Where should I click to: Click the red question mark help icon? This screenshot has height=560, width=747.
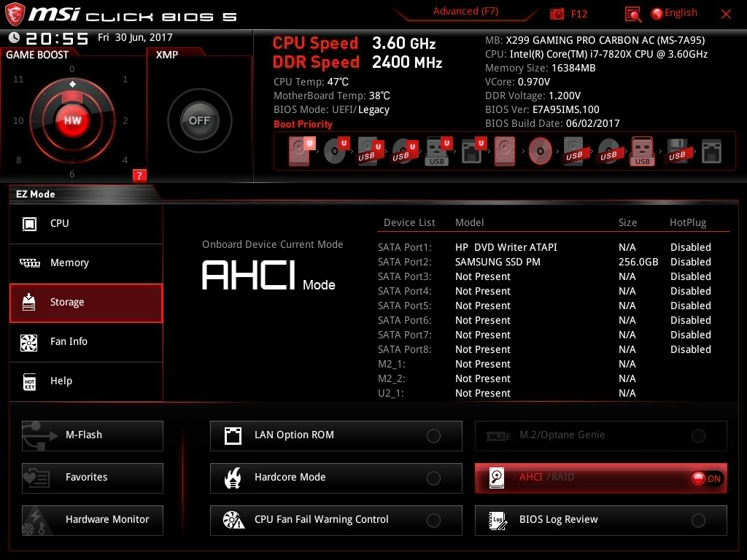pos(139,175)
